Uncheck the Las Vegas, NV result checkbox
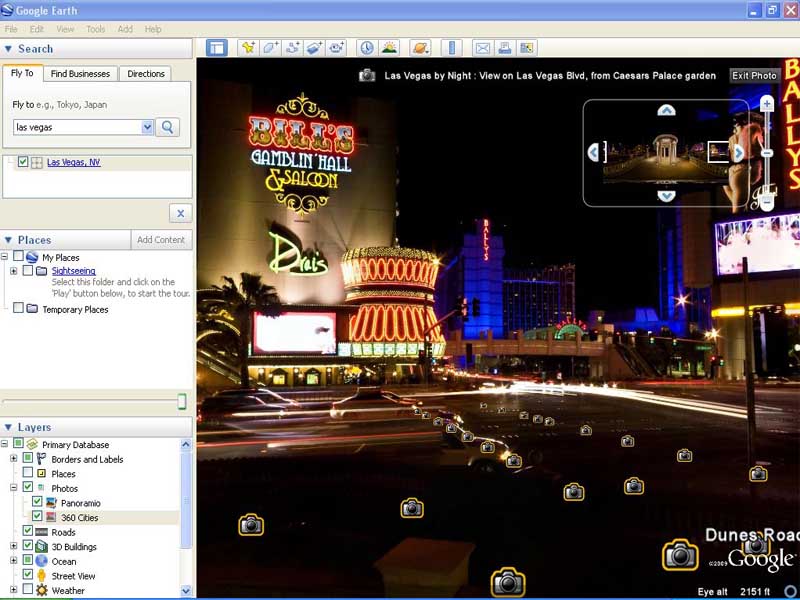 click(x=22, y=162)
